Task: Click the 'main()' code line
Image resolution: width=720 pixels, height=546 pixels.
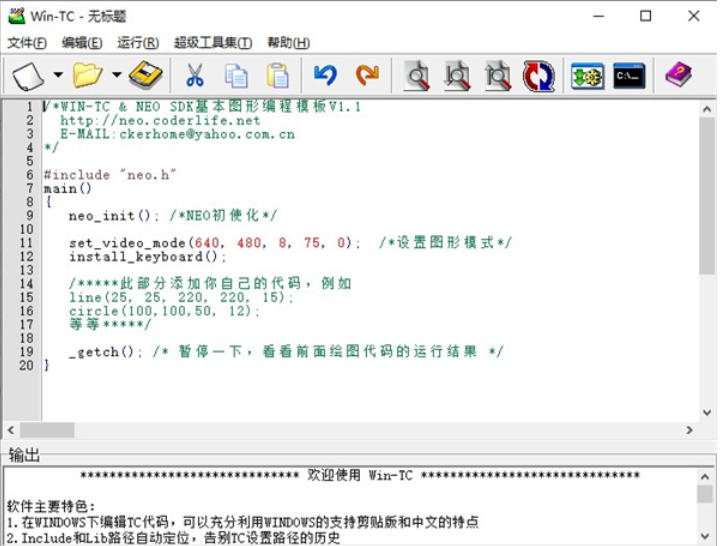Action: (68, 189)
